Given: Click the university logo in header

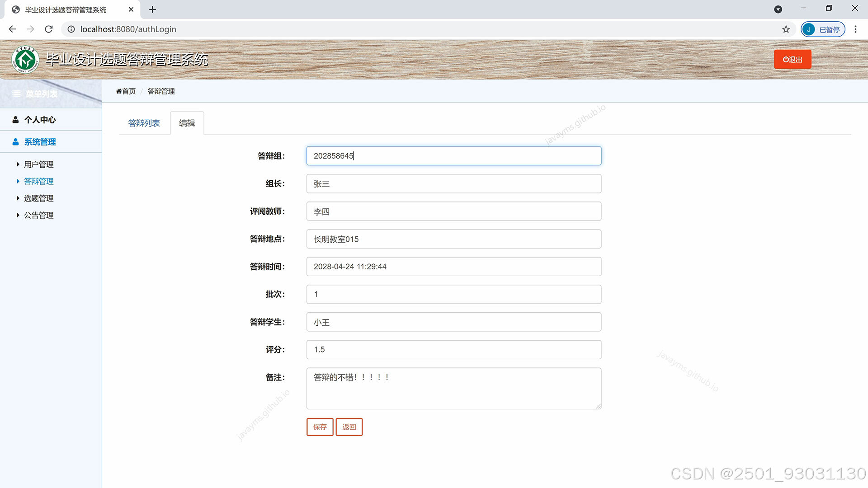Looking at the screenshot, I should coord(25,59).
